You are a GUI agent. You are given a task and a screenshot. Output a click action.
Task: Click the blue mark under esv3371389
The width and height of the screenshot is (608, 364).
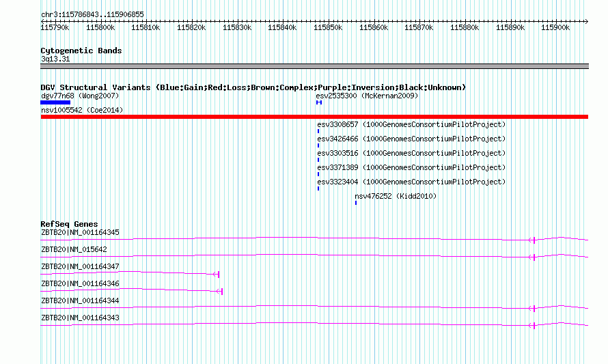tap(318, 174)
